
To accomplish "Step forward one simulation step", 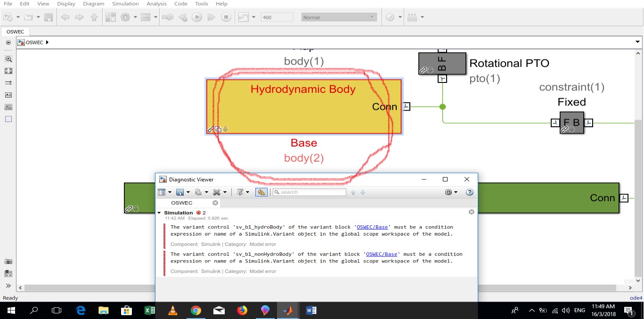I will pos(212,17).
